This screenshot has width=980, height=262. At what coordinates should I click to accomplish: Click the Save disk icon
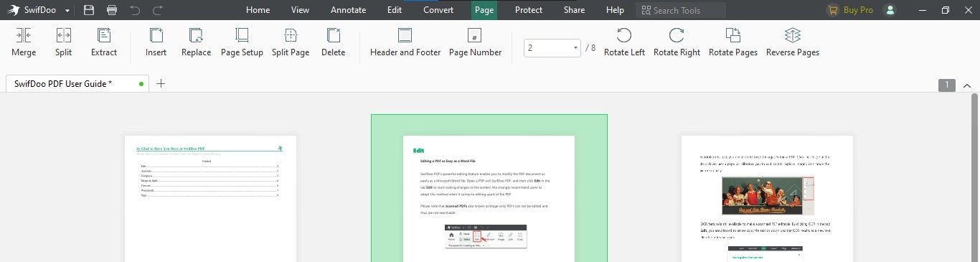pyautogui.click(x=89, y=10)
